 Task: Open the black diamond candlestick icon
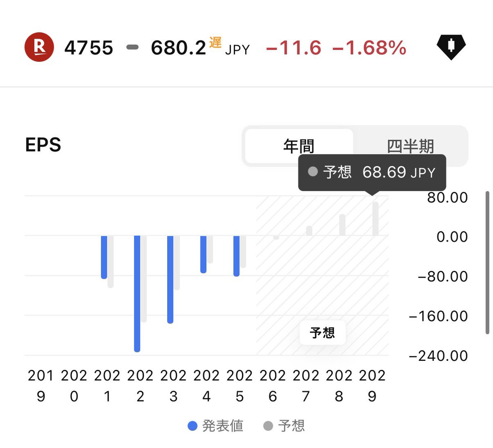click(451, 46)
